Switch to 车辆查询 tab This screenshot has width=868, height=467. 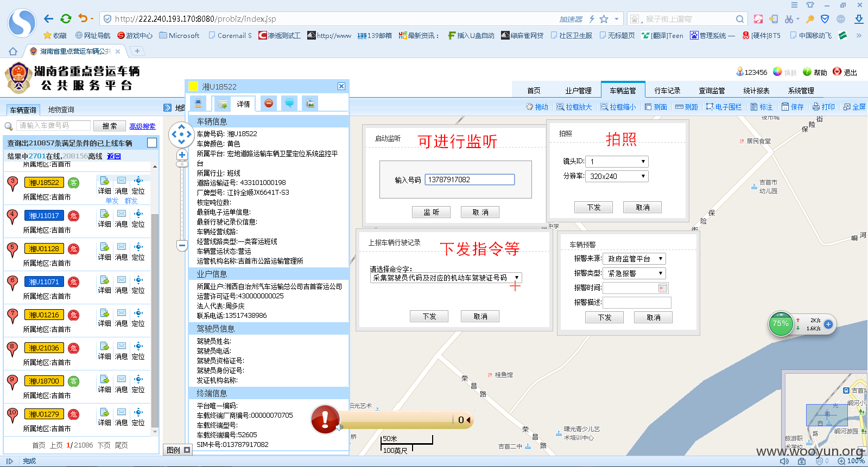pos(23,110)
